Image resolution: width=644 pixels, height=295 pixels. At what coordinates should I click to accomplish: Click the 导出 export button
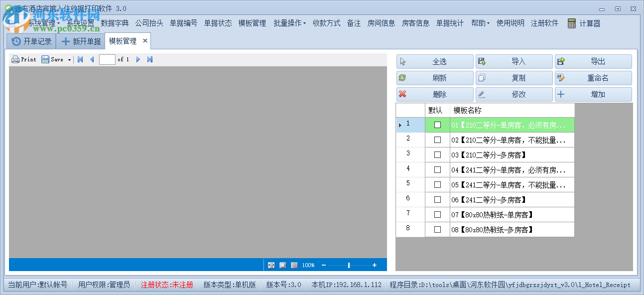pyautogui.click(x=593, y=62)
